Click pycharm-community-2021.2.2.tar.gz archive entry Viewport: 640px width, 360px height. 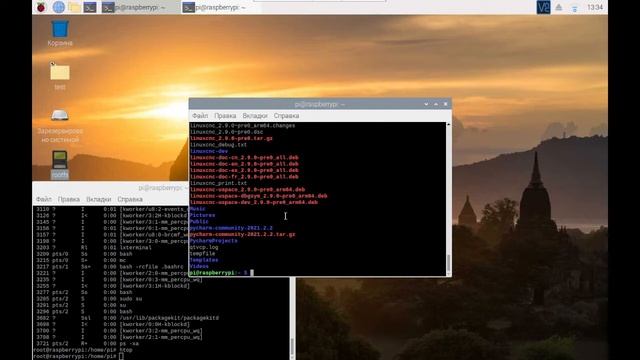coord(242,234)
